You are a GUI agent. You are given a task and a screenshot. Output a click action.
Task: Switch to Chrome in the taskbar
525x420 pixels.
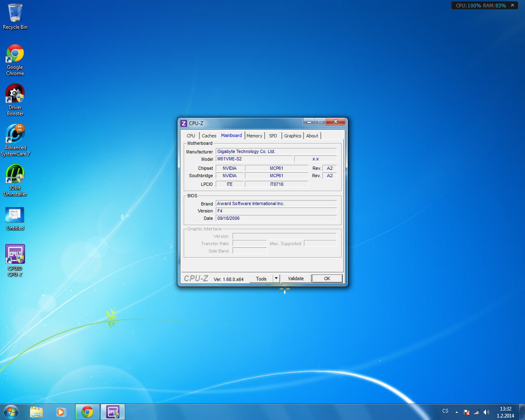pyautogui.click(x=87, y=412)
